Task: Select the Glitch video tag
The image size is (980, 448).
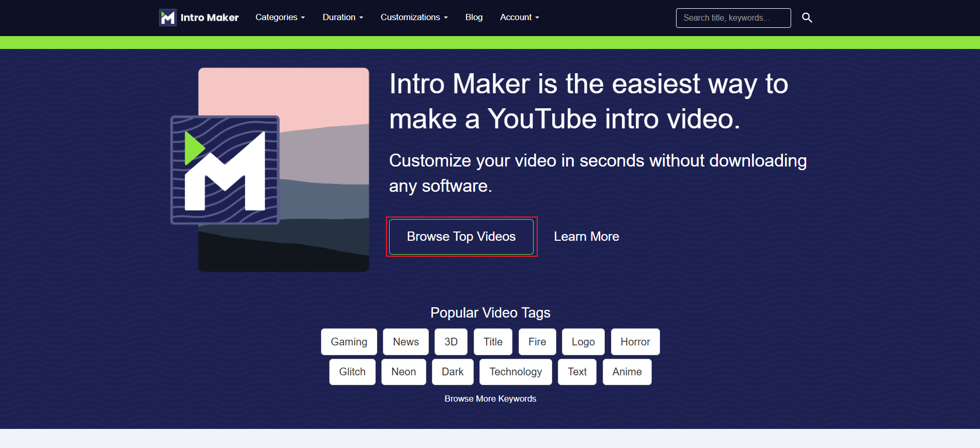Action: coord(352,372)
